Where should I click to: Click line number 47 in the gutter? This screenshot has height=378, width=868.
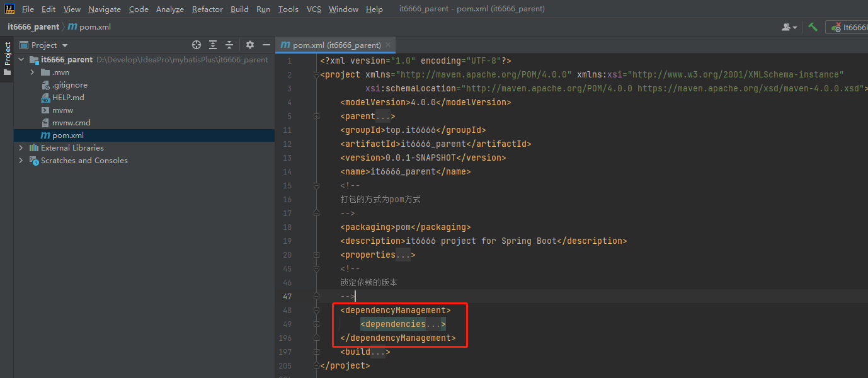(x=287, y=297)
